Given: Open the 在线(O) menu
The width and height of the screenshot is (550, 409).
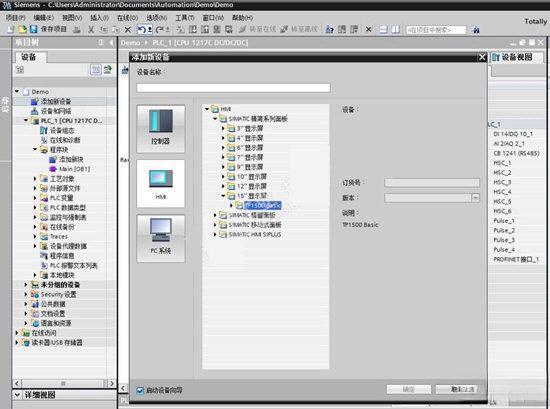Looking at the screenshot, I should [127, 17].
